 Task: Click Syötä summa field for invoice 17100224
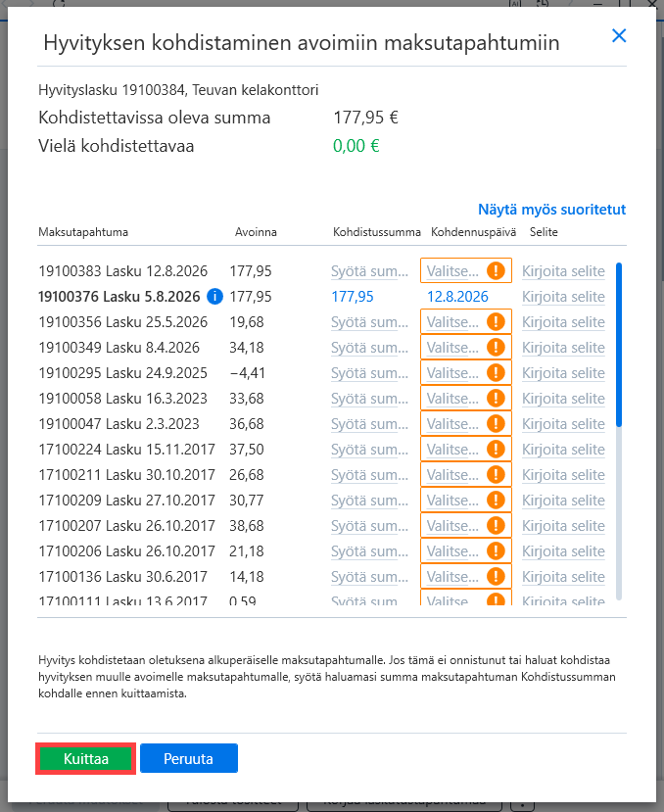coord(369,449)
